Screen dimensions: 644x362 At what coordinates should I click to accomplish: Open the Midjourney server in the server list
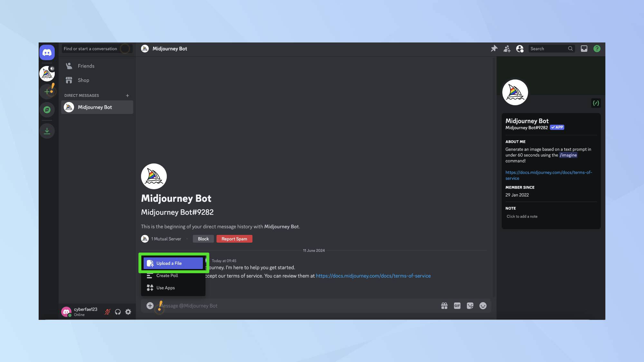click(47, 74)
